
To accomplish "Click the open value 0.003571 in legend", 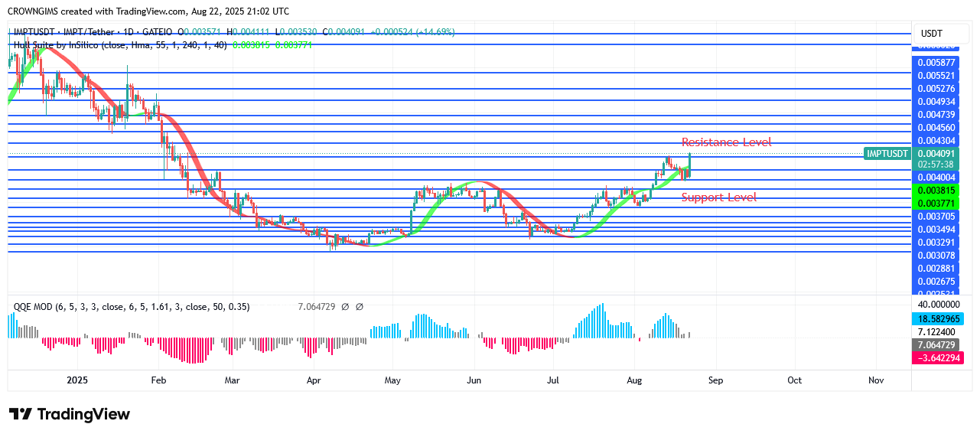I will pyautogui.click(x=204, y=32).
